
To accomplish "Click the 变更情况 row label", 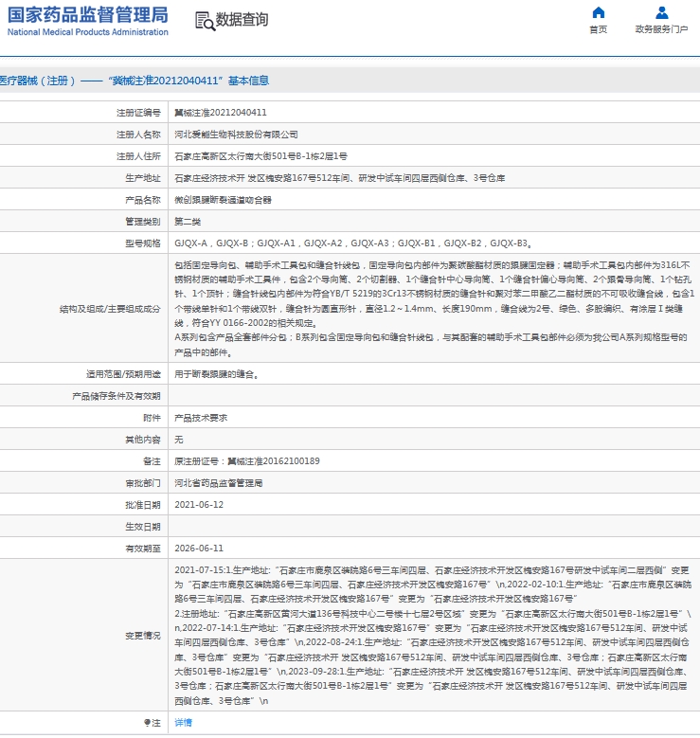I will [143, 636].
